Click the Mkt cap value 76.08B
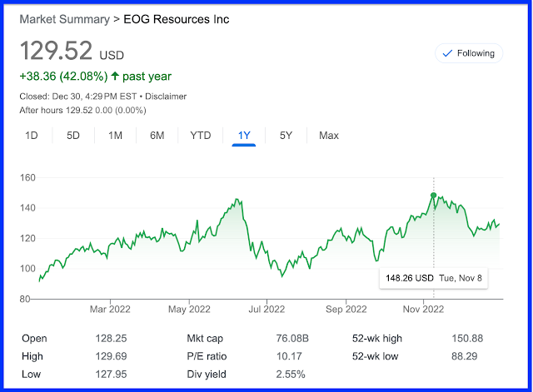 [x=292, y=339]
